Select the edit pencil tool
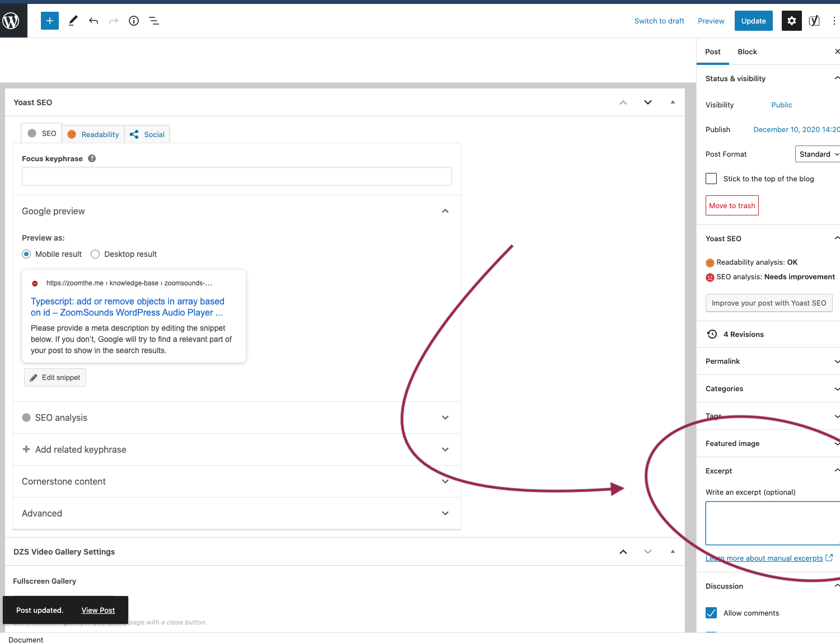This screenshot has width=840, height=643. 73,21
